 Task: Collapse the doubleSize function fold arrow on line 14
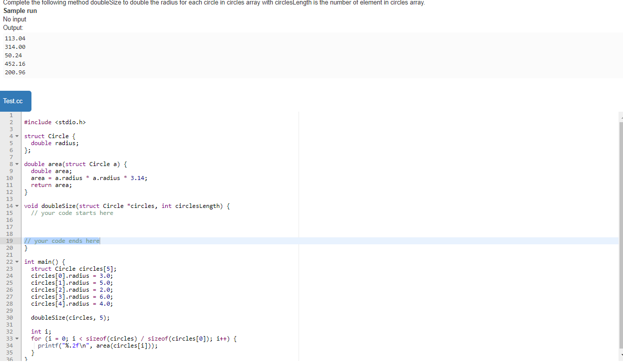[x=17, y=206]
